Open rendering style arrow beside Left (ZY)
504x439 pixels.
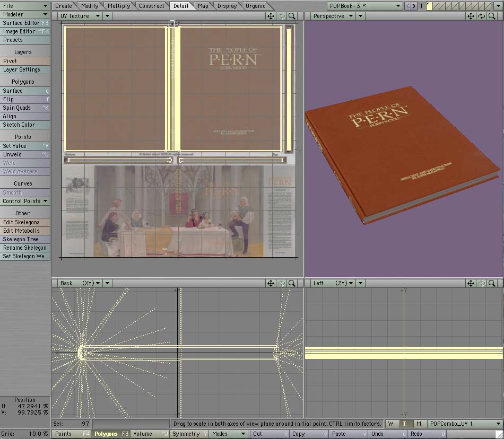(x=360, y=283)
